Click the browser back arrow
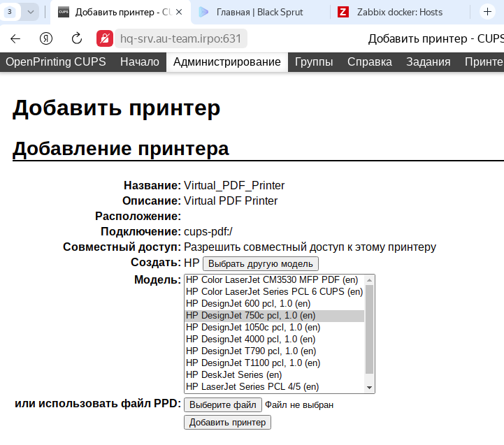Image resolution: width=504 pixels, height=445 pixels. click(x=15, y=38)
